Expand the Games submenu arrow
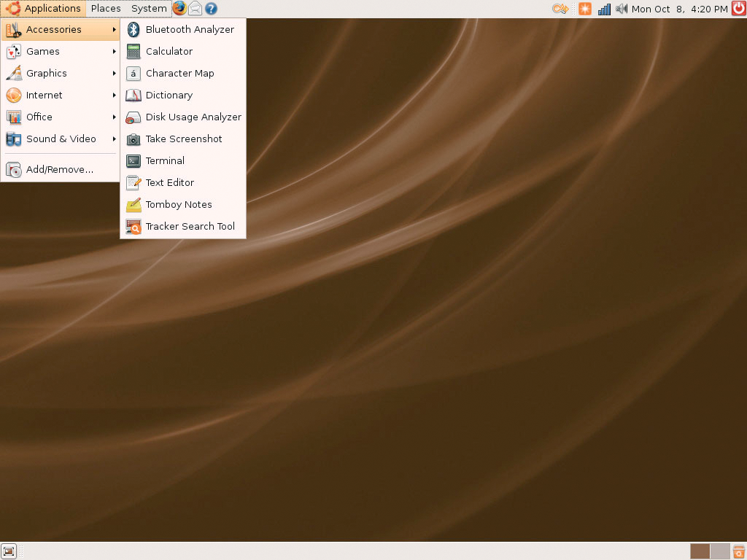The height and width of the screenshot is (560, 747). [115, 52]
